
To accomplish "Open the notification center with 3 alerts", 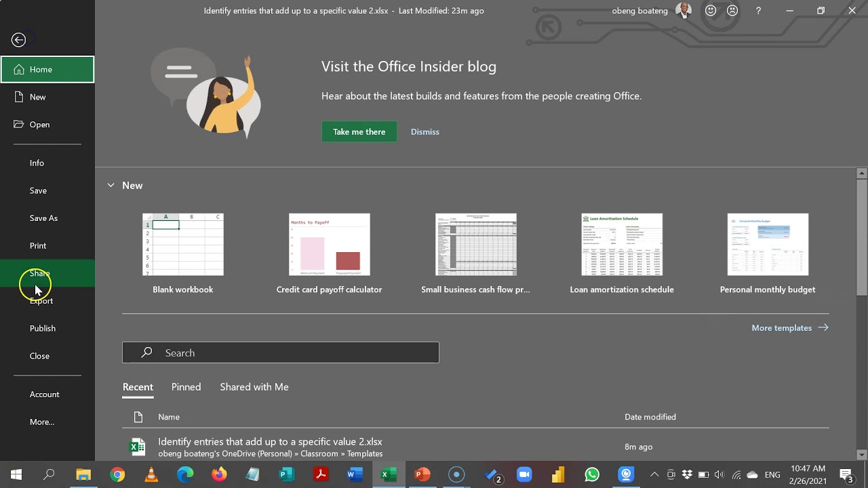I will [846, 474].
